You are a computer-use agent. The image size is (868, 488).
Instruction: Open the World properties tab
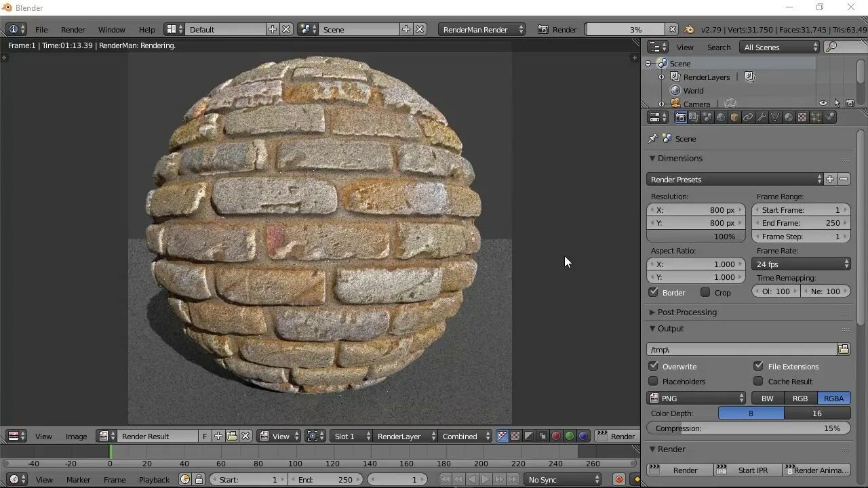coord(721,117)
